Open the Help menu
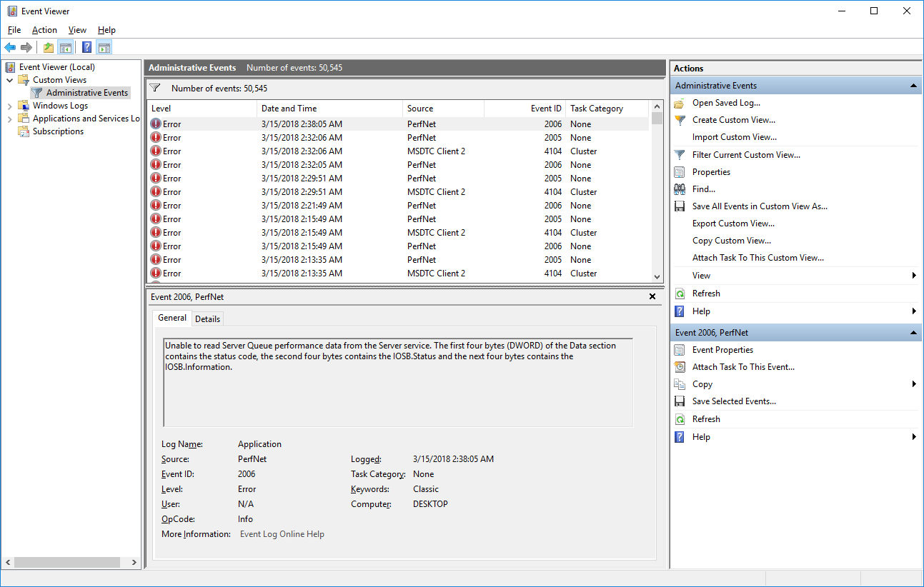 [106, 30]
